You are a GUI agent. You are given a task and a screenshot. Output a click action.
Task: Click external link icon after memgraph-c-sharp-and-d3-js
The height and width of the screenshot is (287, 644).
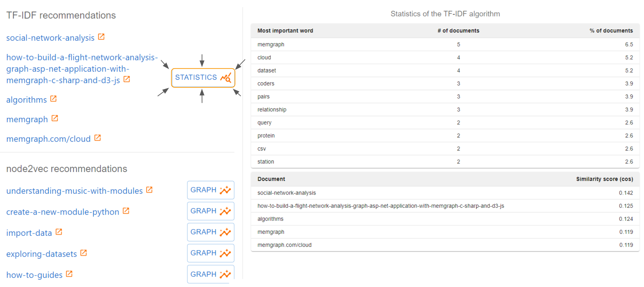127,79
